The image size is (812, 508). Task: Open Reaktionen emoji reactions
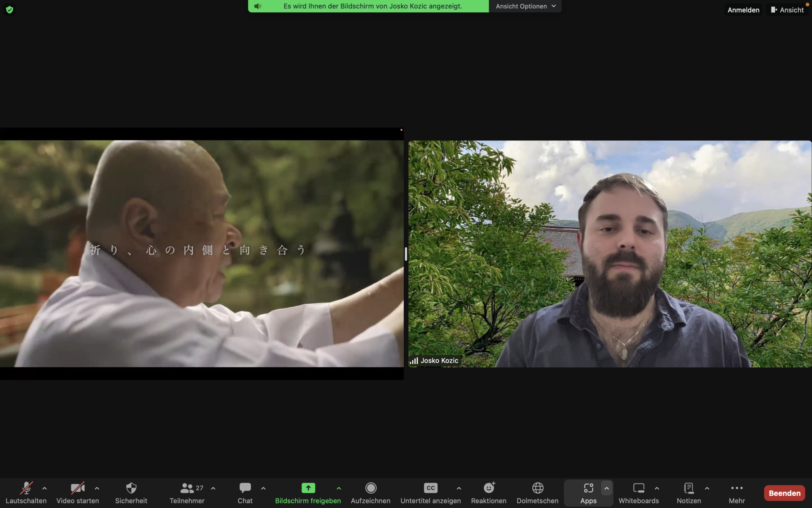coord(489,493)
